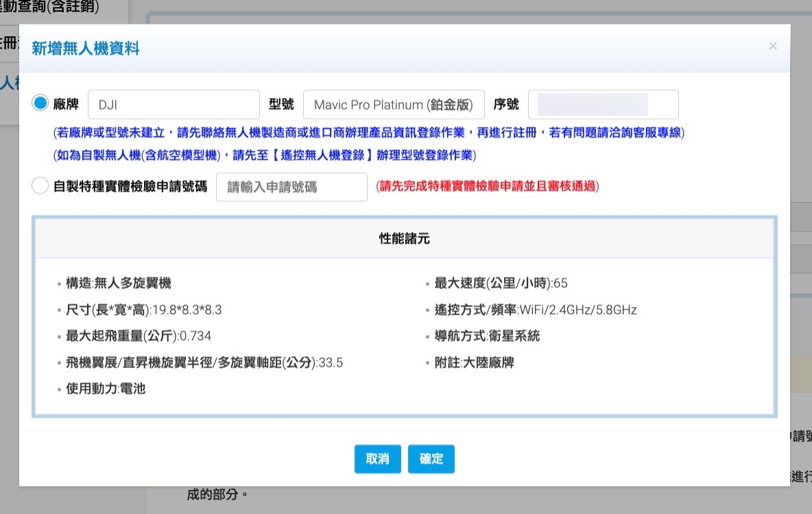Click the red 請先完成特種實體檢驗申請 notice
Image resolution: width=812 pixels, height=514 pixels.
tap(488, 186)
